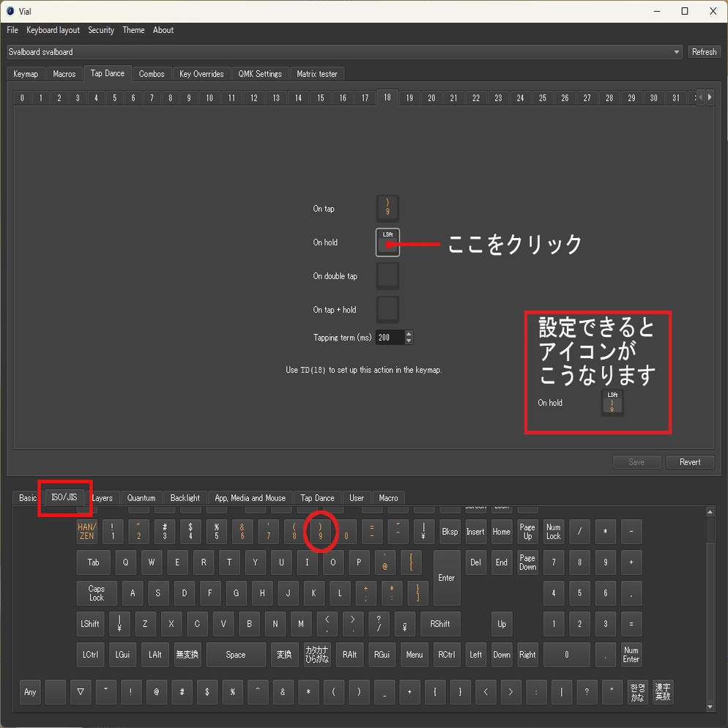The width and height of the screenshot is (728, 728).
Task: Open the lower Tap Dance keycode tab
Action: tap(317, 498)
